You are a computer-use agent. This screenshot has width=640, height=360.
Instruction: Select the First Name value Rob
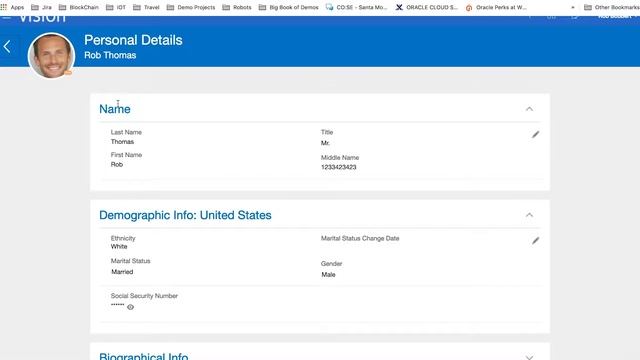(117, 164)
